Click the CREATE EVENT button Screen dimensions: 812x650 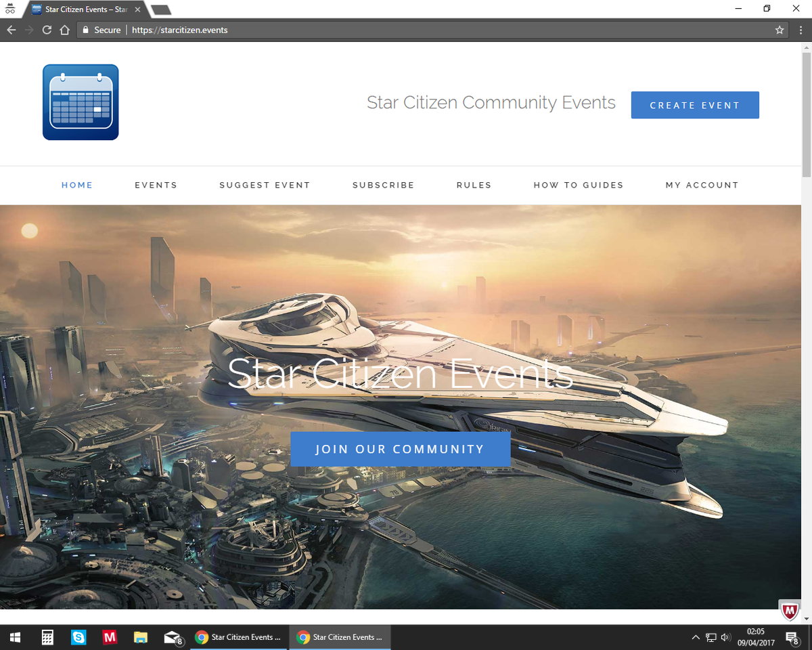click(695, 105)
